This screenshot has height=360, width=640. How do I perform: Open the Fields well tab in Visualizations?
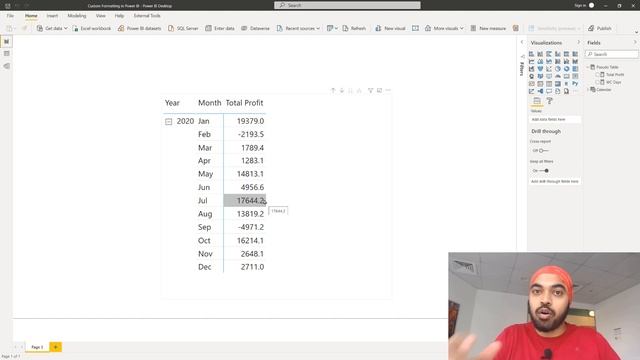[x=537, y=101]
